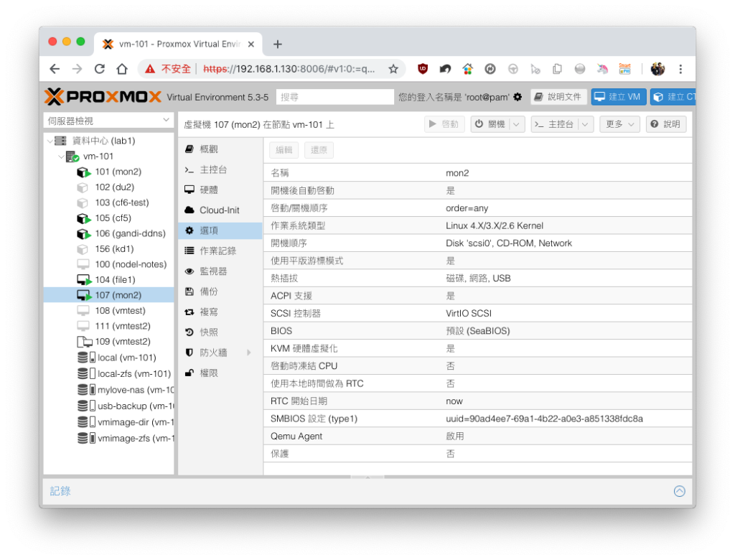Select VM 101 (mon2) in tree
Viewport: 735px width, 560px height.
109,172
